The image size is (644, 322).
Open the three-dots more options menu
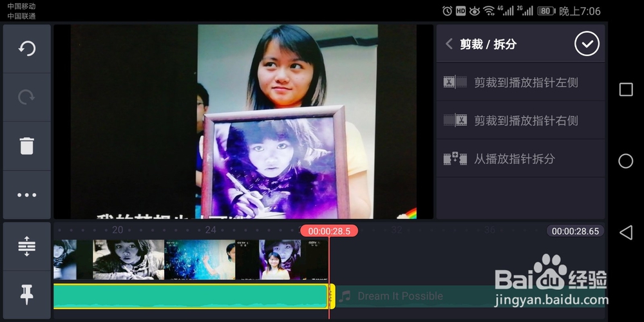click(26, 195)
